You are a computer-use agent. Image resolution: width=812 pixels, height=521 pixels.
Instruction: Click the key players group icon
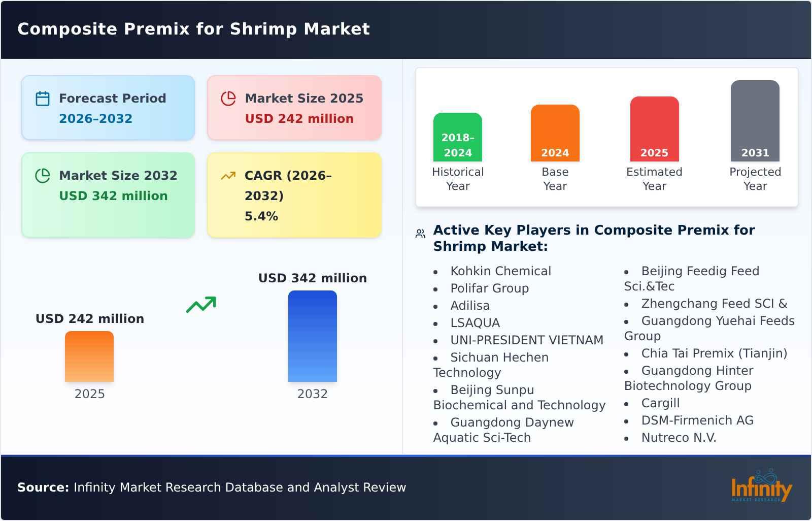[420, 233]
